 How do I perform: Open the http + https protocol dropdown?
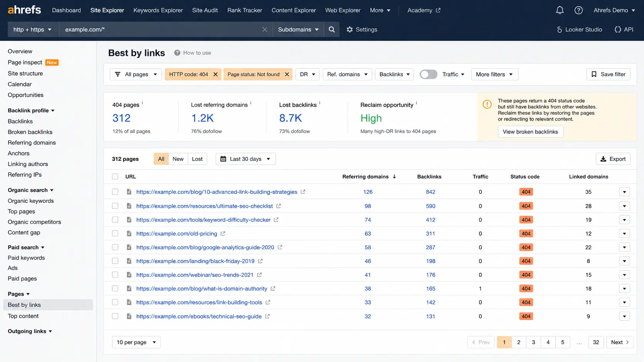click(x=33, y=30)
